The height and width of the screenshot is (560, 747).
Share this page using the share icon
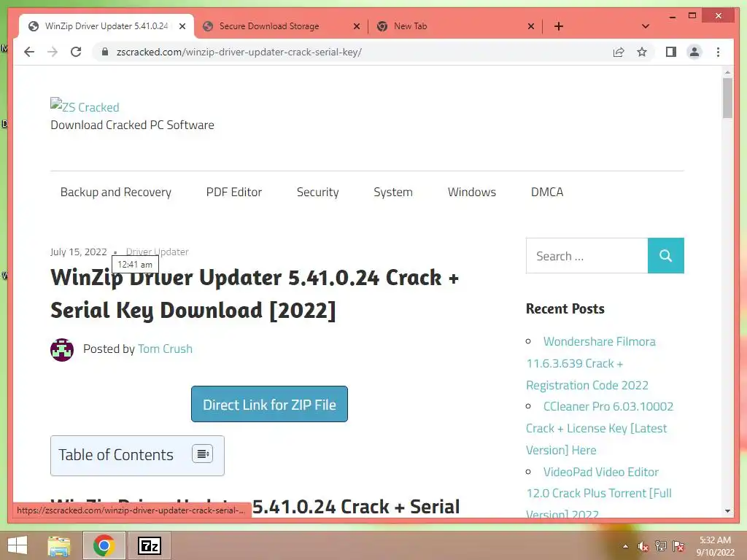pos(619,52)
